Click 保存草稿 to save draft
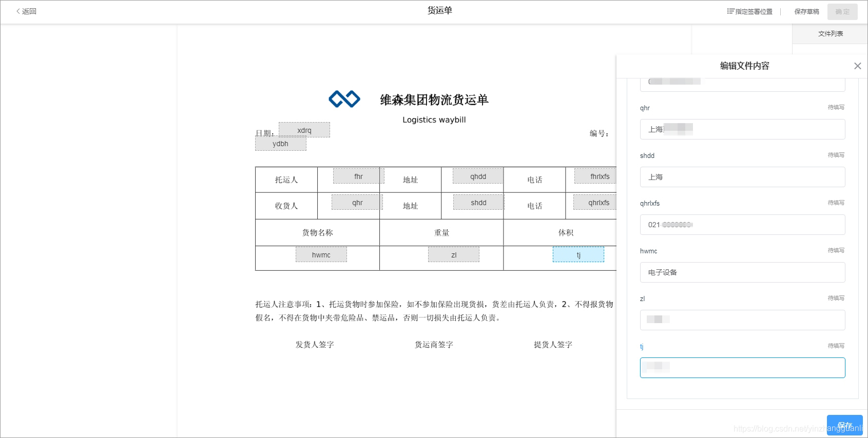This screenshot has width=868, height=438. [806, 11]
